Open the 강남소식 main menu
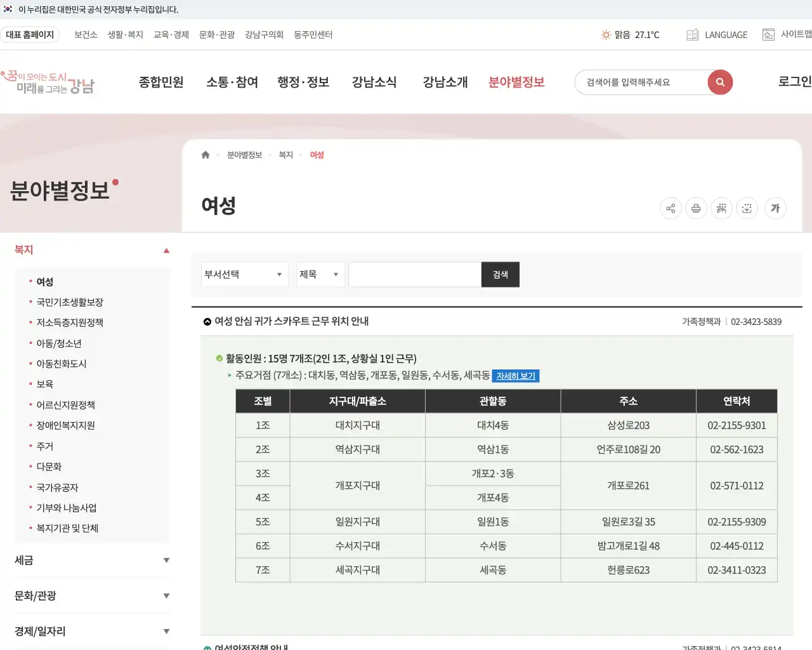Viewport: 812px width, 650px height. pyautogui.click(x=374, y=82)
